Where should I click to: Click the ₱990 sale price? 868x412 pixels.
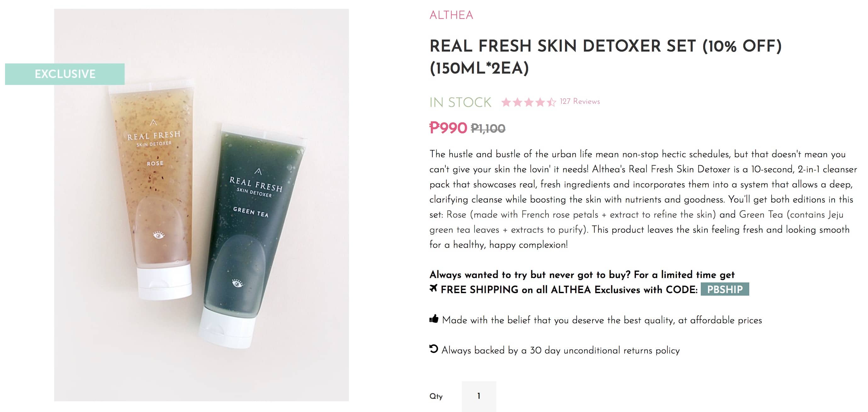(448, 128)
